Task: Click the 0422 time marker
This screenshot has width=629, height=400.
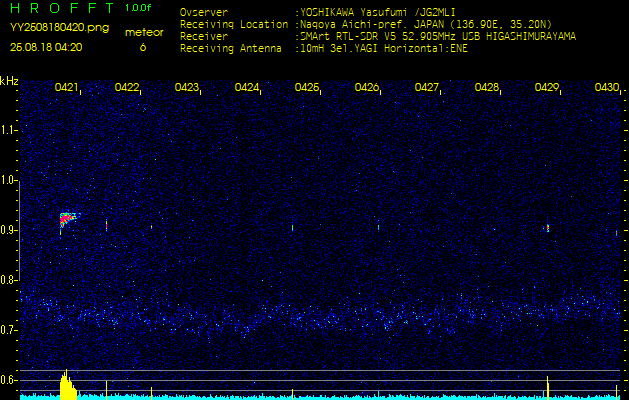Action: tap(126, 87)
